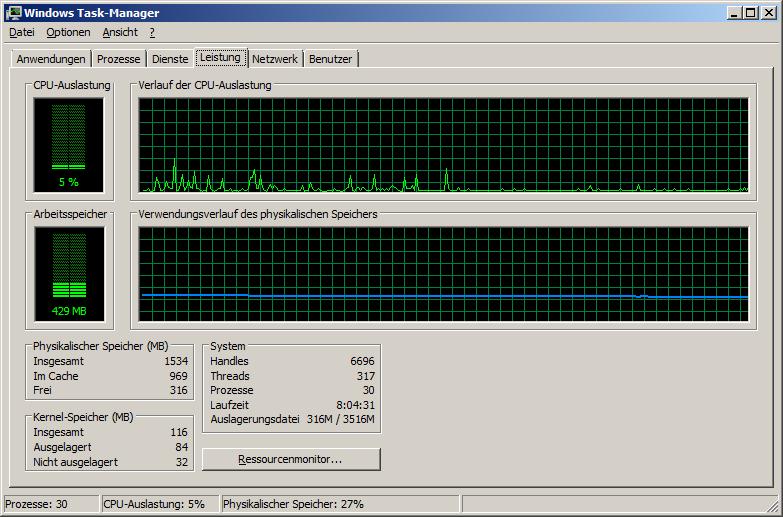Switch to the Netzwerk tab
Image resolution: width=783 pixels, height=517 pixels.
pyautogui.click(x=275, y=59)
